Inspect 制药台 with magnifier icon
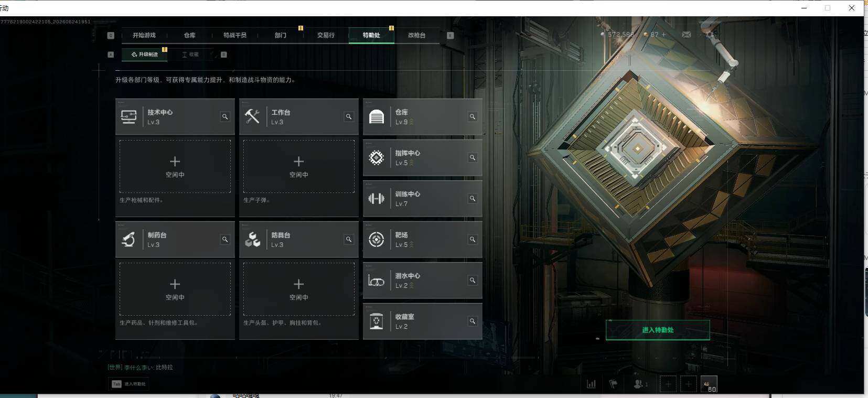The image size is (868, 398). click(225, 240)
